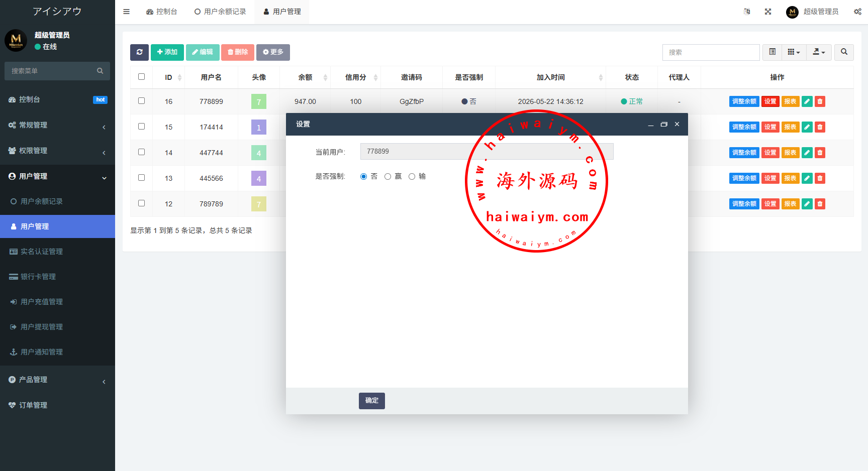This screenshot has width=868, height=471.
Task: Click green edit pencil icon for user 447744
Action: tap(807, 153)
